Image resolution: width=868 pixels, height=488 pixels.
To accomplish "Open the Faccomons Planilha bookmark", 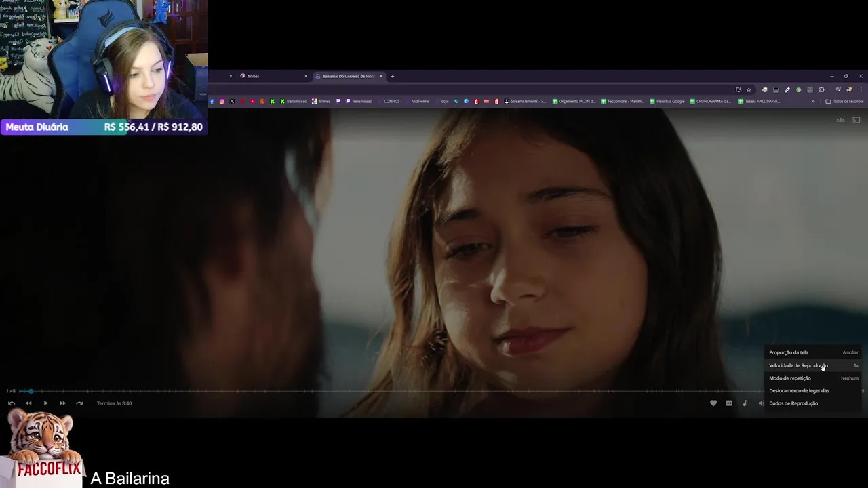I will click(x=622, y=102).
